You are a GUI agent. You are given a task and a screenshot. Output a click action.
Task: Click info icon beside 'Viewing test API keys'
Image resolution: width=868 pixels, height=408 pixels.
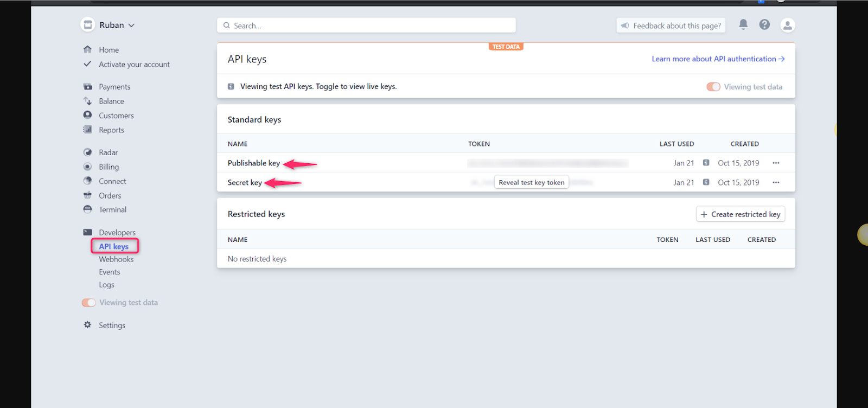231,86
